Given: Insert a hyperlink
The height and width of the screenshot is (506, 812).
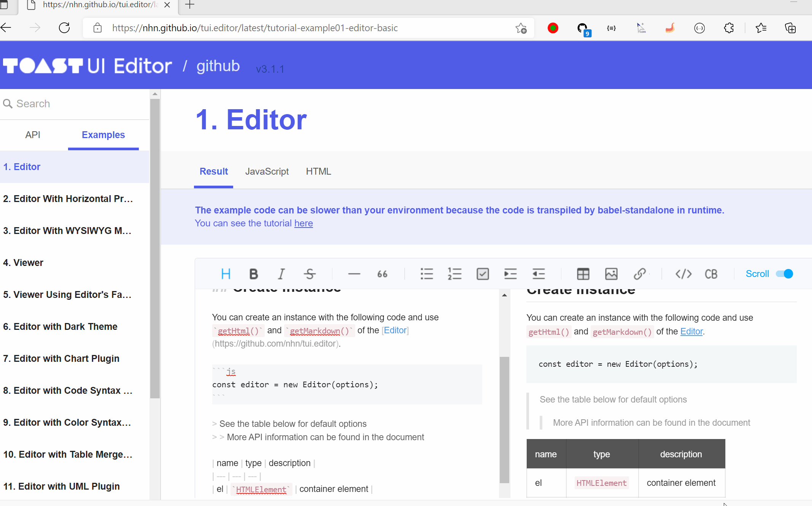Looking at the screenshot, I should tap(640, 274).
